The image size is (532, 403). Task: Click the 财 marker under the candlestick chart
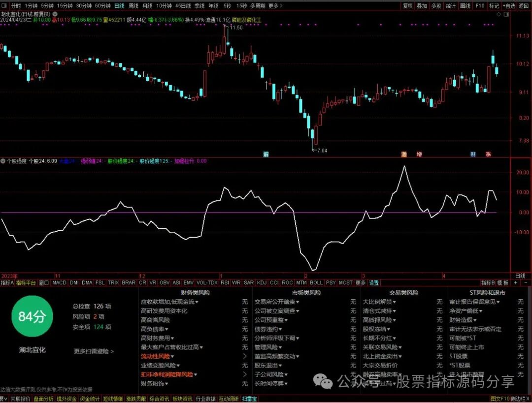[473, 154]
